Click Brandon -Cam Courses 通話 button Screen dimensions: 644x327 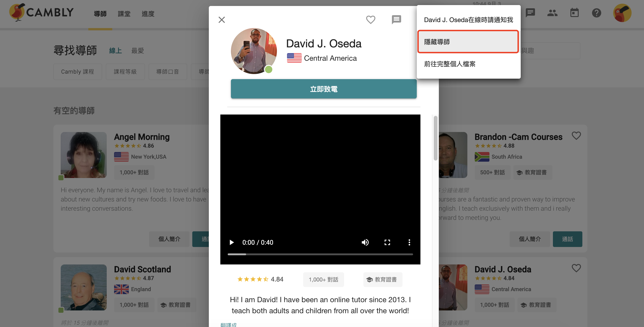point(567,239)
